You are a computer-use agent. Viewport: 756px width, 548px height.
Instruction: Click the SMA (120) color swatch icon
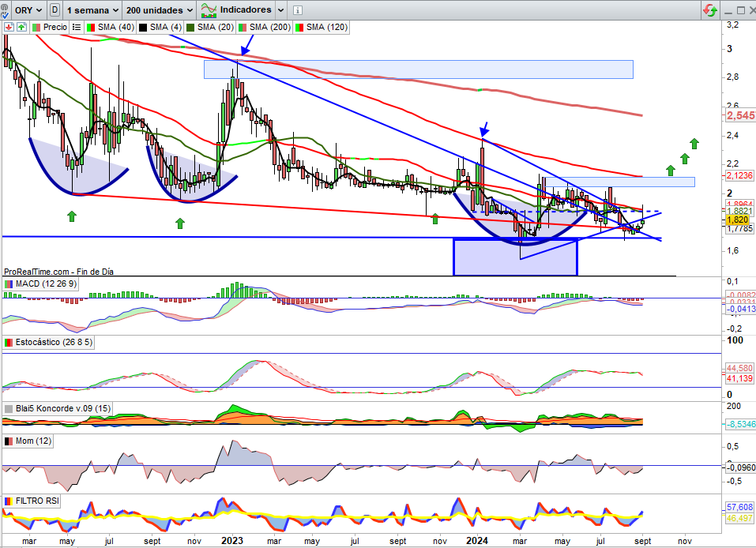(x=299, y=28)
